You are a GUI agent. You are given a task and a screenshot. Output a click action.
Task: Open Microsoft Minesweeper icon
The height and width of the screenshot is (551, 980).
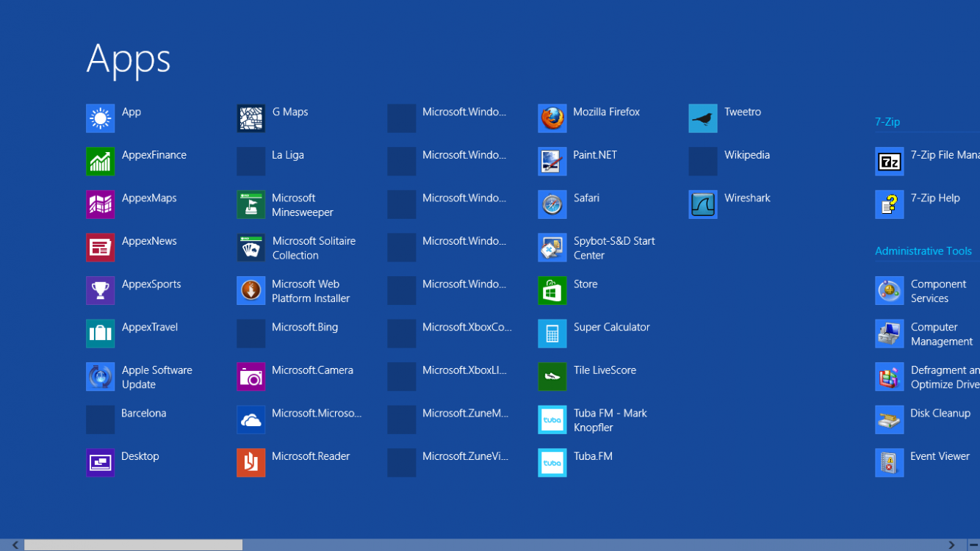coord(251,204)
